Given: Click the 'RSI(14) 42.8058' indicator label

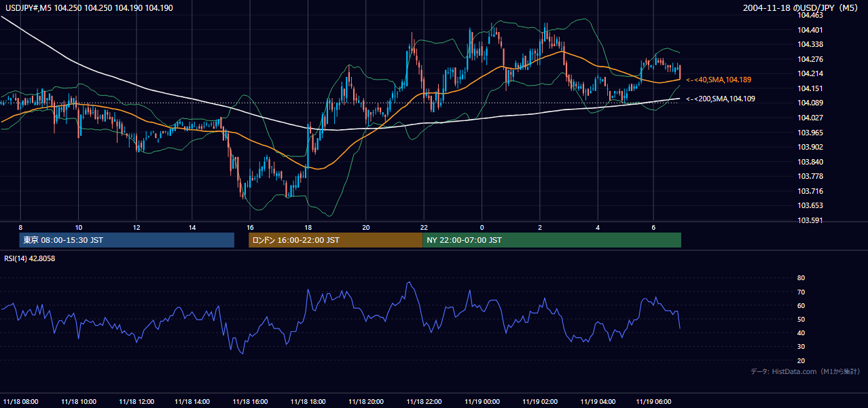Looking at the screenshot, I should (x=30, y=258).
